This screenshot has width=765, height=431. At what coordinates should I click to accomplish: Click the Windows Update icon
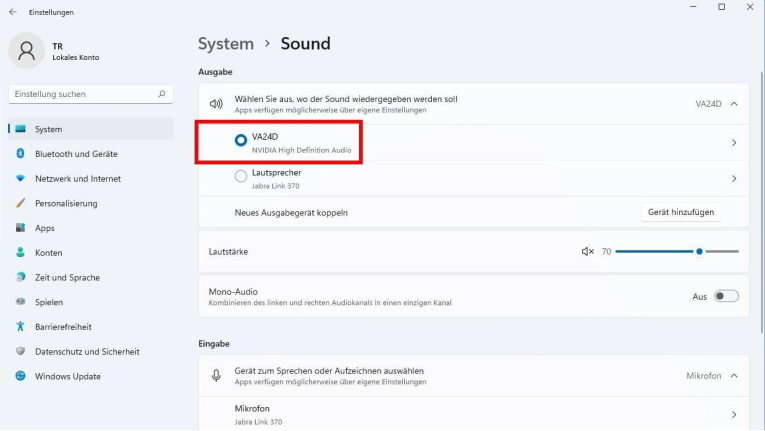[20, 376]
